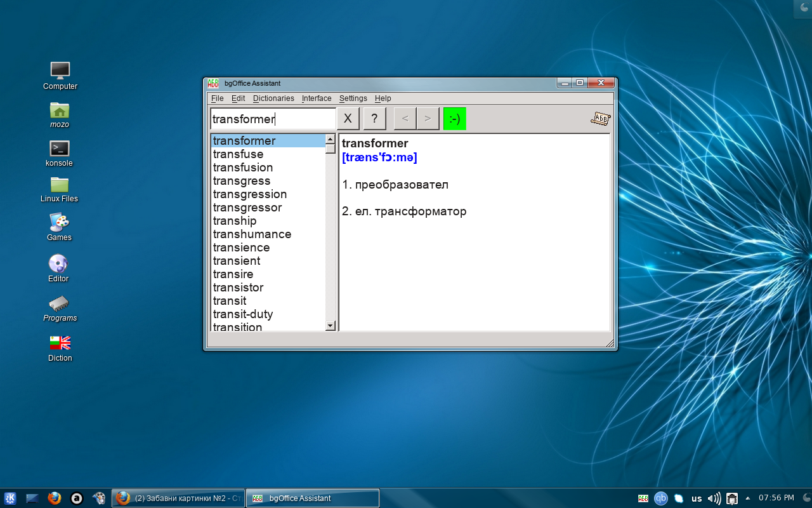
Task: Click the translation 'ел. трансформатор'
Action: (410, 211)
